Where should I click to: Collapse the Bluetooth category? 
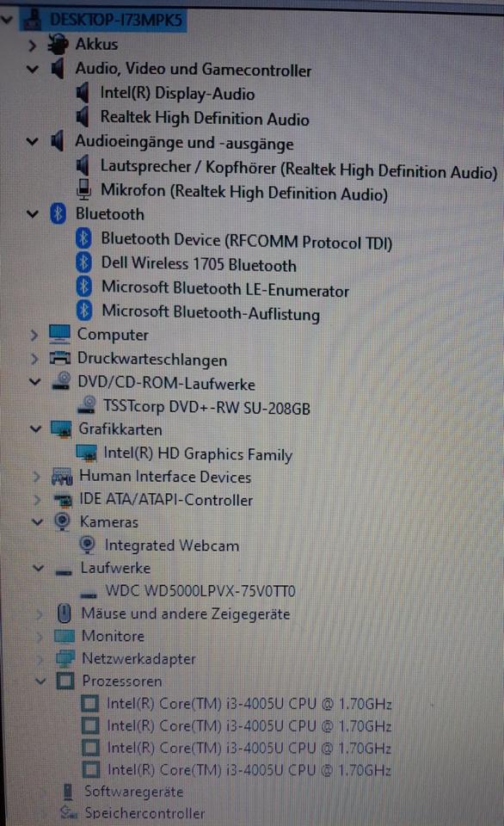pyautogui.click(x=33, y=214)
